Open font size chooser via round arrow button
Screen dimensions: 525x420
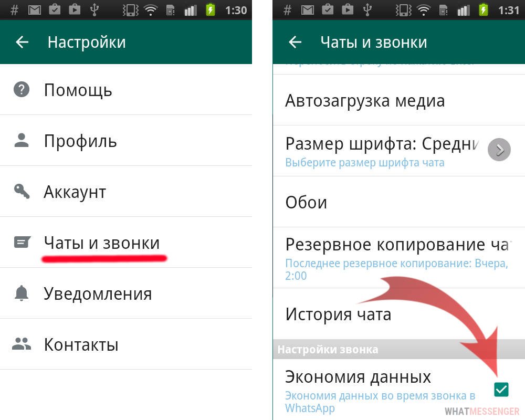tap(499, 150)
